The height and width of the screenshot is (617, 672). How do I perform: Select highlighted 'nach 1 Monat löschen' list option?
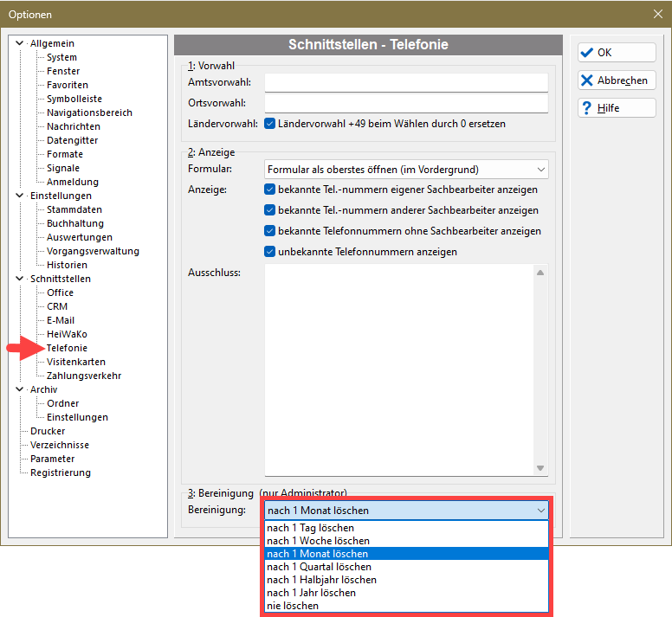(406, 554)
